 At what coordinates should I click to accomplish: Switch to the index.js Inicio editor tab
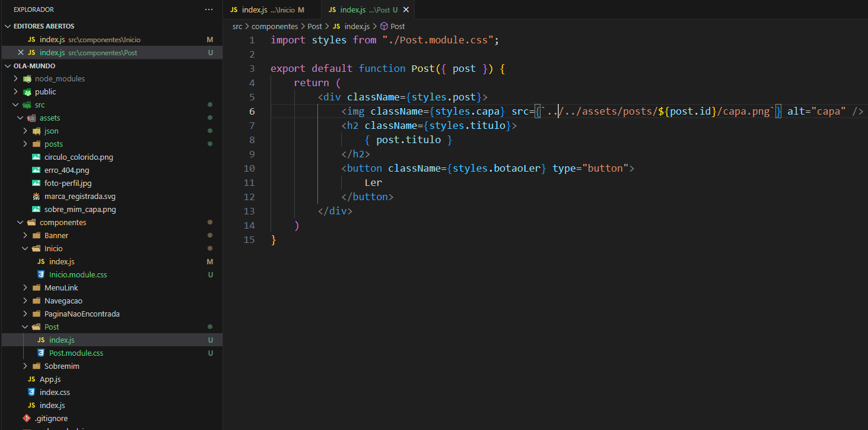coord(272,10)
